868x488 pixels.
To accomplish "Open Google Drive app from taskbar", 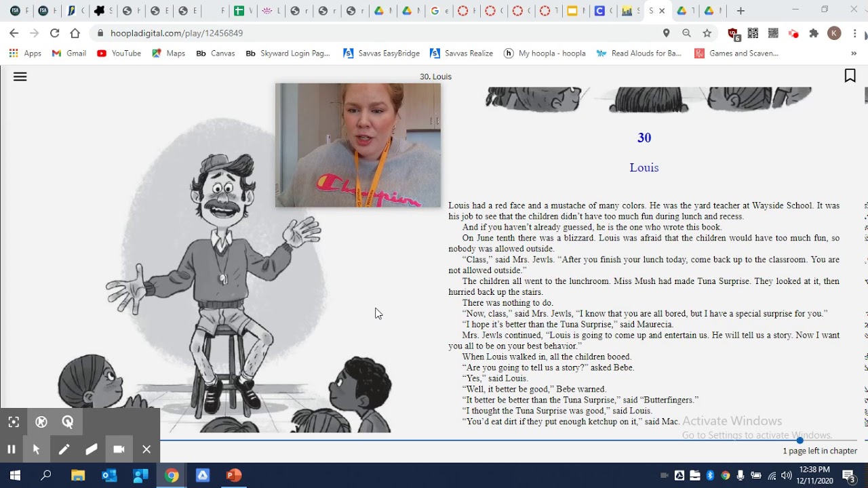I will click(x=203, y=475).
